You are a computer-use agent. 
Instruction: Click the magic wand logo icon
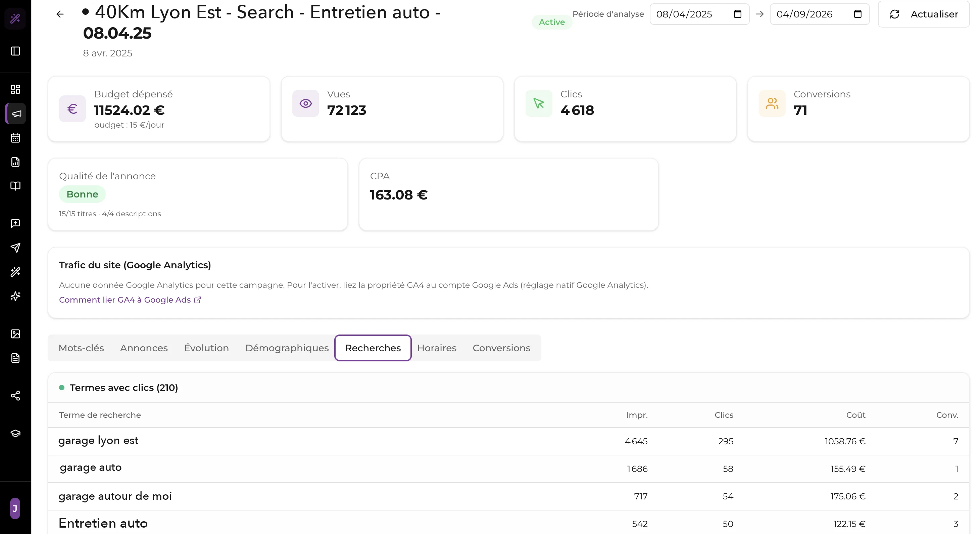pyautogui.click(x=15, y=18)
